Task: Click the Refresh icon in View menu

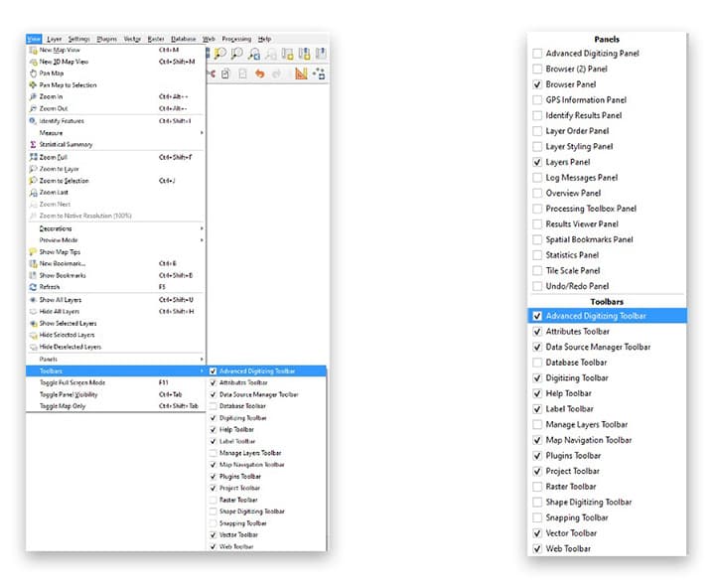Action: (x=33, y=287)
